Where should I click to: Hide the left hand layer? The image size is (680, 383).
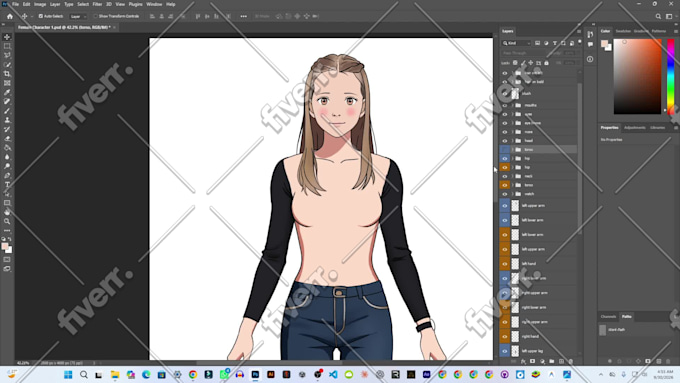pos(505,264)
